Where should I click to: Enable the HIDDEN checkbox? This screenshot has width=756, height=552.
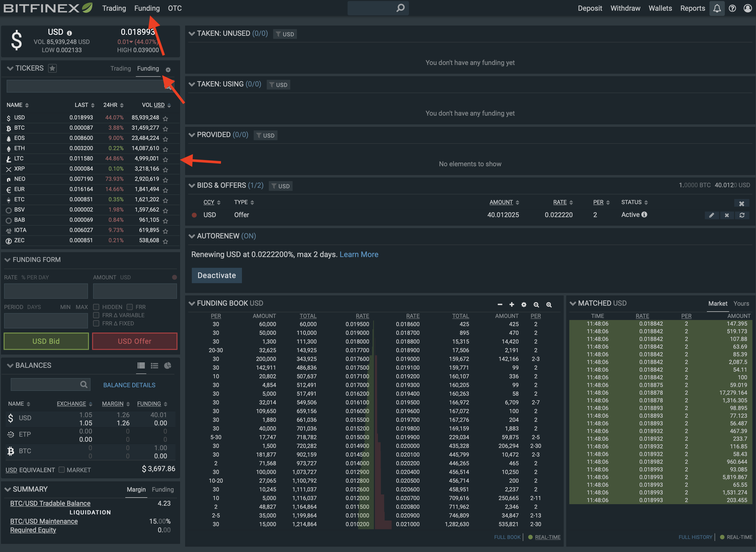pos(96,307)
